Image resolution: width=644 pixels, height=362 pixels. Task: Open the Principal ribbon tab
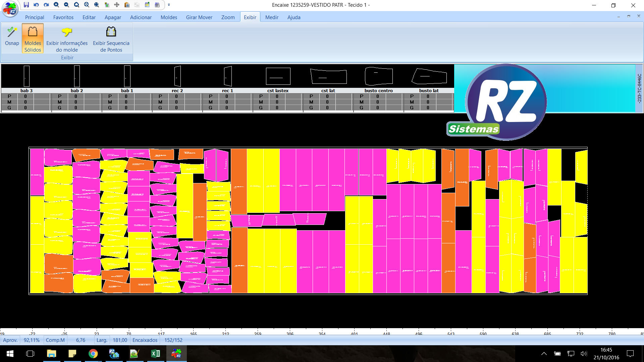pyautogui.click(x=35, y=17)
